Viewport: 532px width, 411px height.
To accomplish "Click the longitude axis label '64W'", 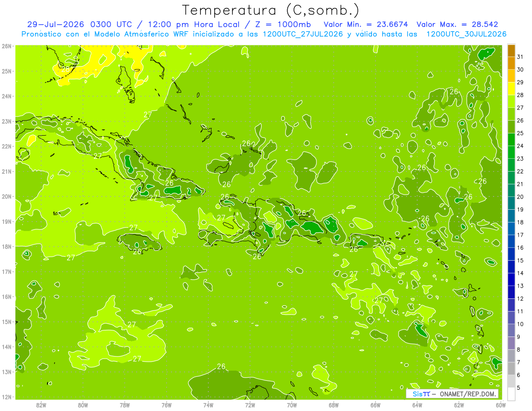I will click(x=417, y=405).
